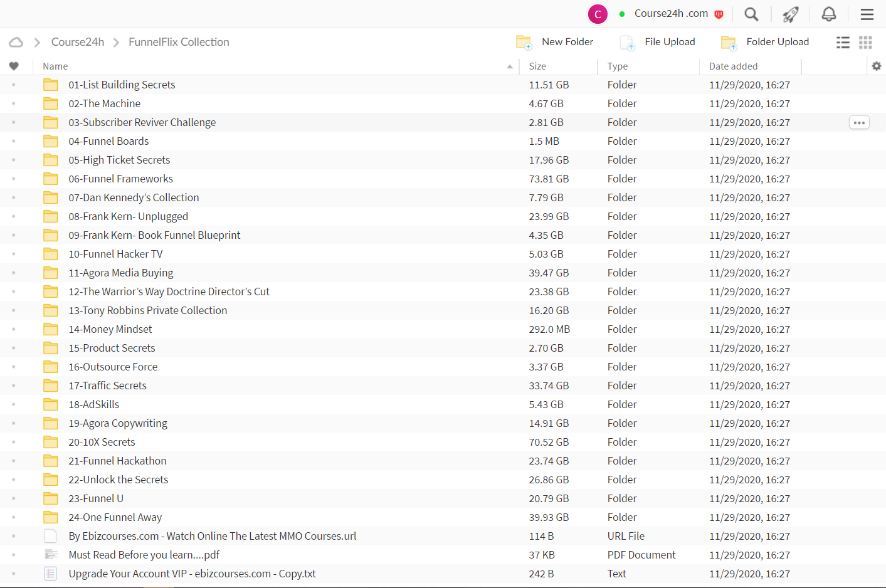The image size is (886, 588).
Task: Sort by Type column header
Action: tap(618, 66)
